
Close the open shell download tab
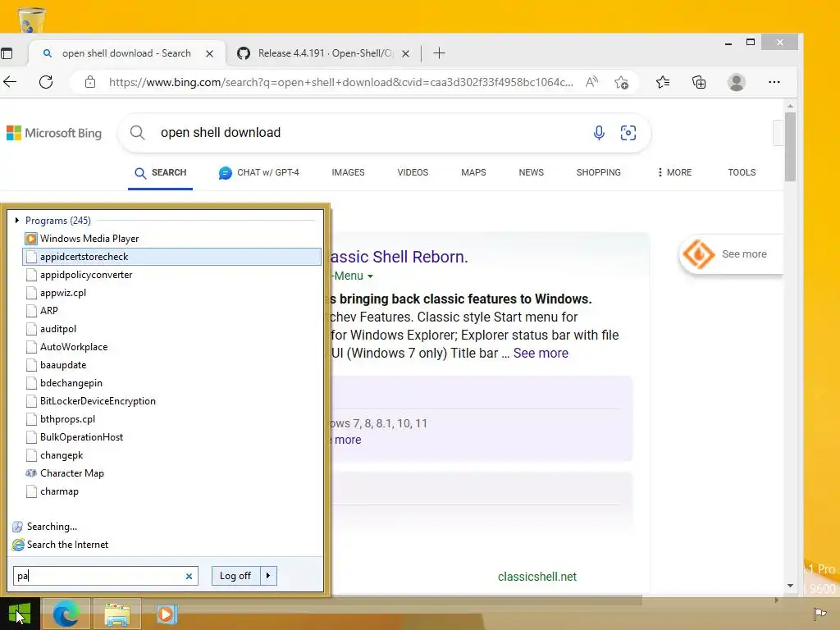209,53
